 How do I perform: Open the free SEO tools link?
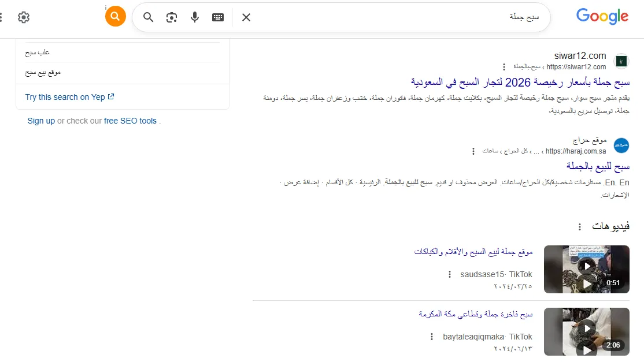tap(130, 121)
